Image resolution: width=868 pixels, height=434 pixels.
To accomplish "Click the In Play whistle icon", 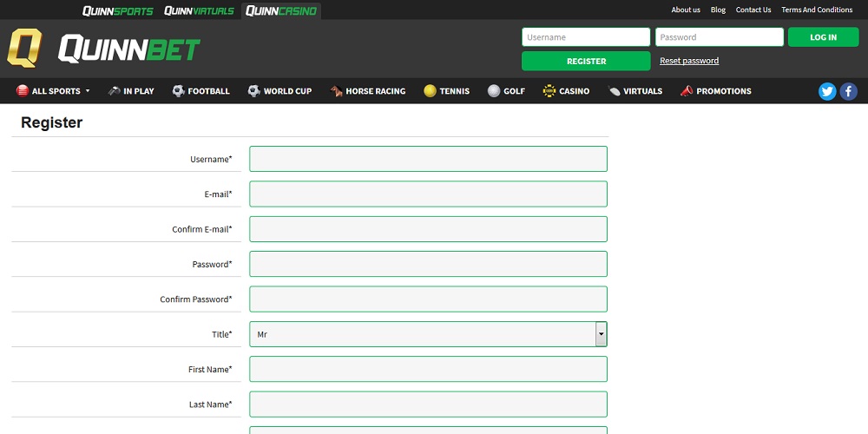I will [114, 91].
